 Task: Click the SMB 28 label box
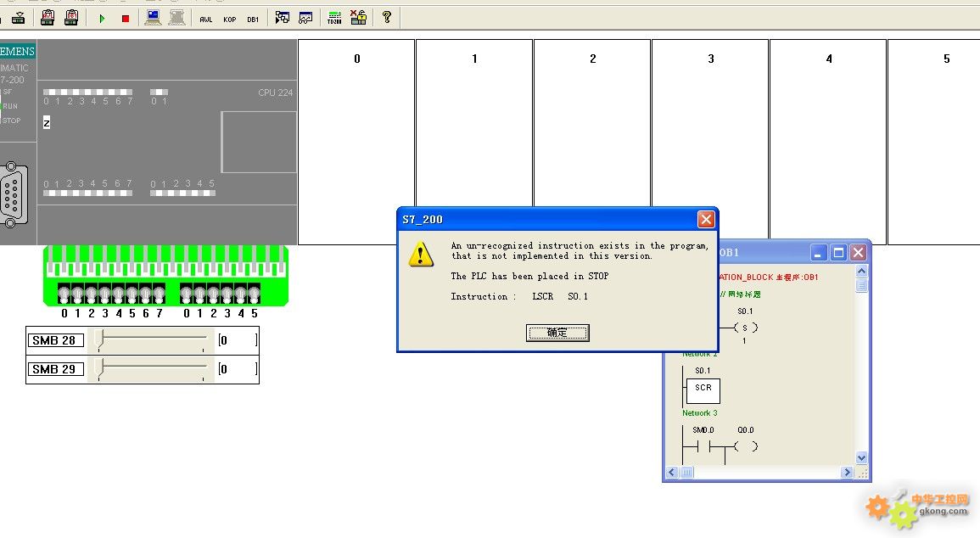(x=55, y=340)
